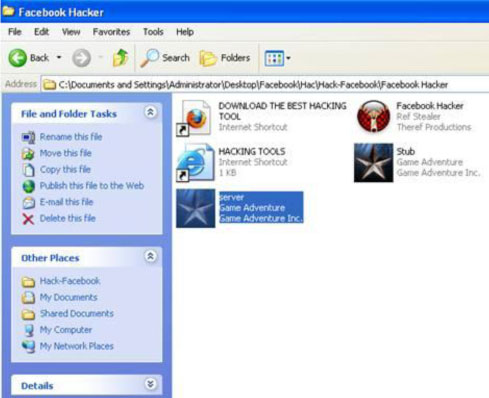The height and width of the screenshot is (398, 489).
Task: Click the Move this file icon
Action: (28, 154)
